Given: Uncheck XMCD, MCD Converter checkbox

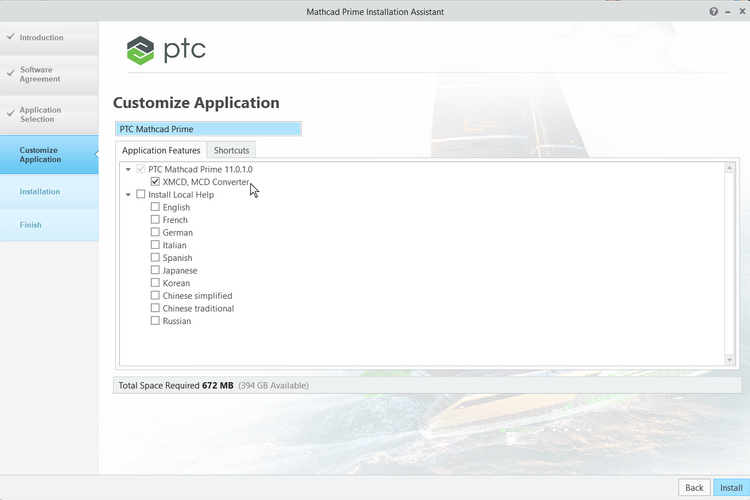Looking at the screenshot, I should pos(155,182).
